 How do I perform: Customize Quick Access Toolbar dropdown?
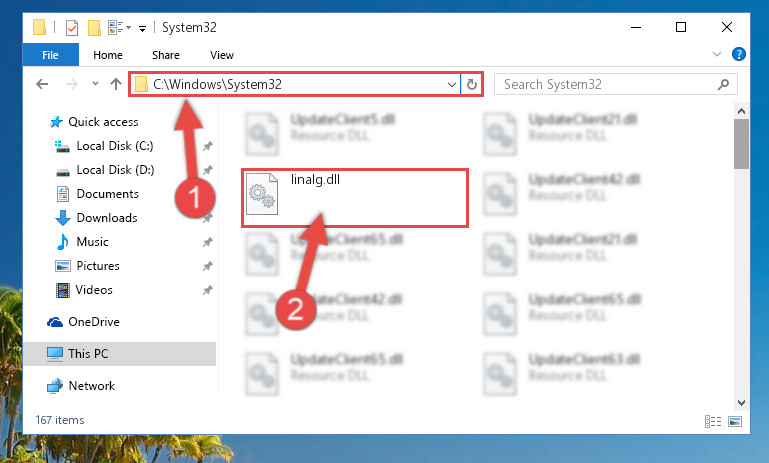point(142,28)
